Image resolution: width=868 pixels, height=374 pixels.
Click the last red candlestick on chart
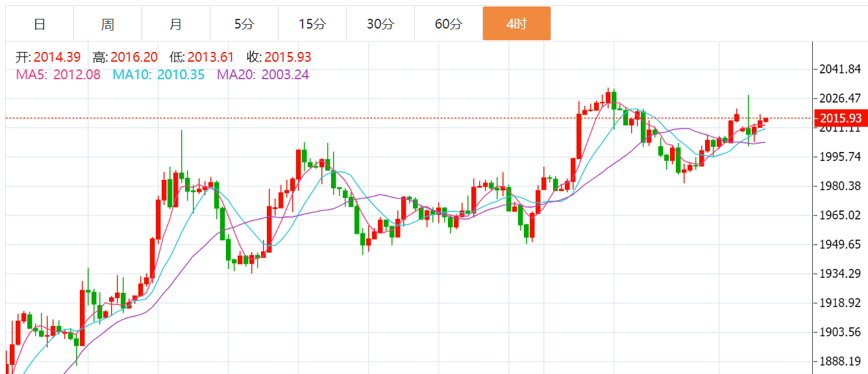click(x=766, y=119)
